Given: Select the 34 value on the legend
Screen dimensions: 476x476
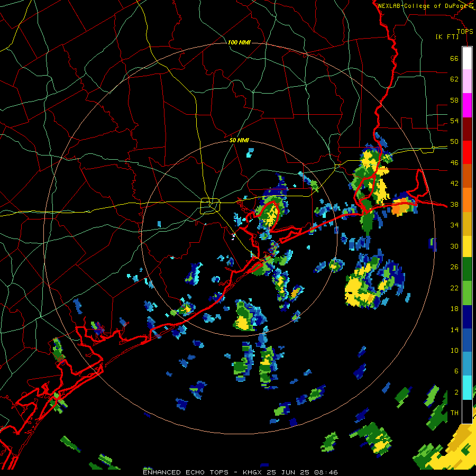Looking at the screenshot, I should pos(454,225).
